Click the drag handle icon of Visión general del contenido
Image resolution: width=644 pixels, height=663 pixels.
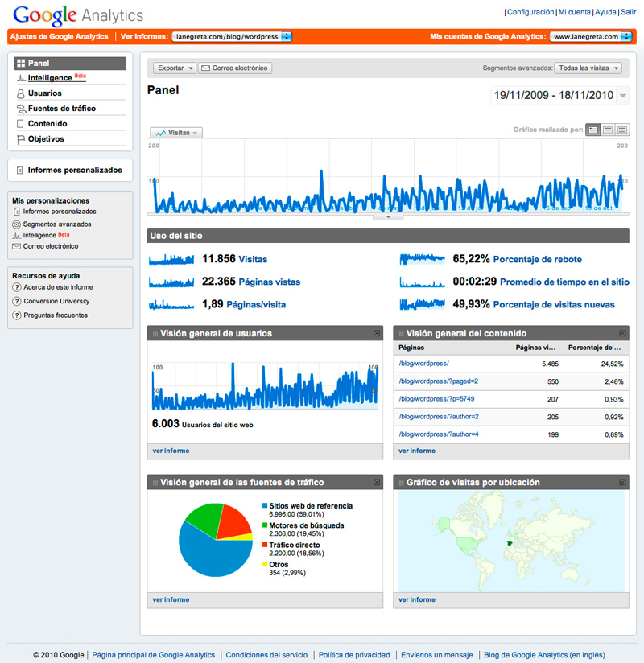pyautogui.click(x=401, y=334)
